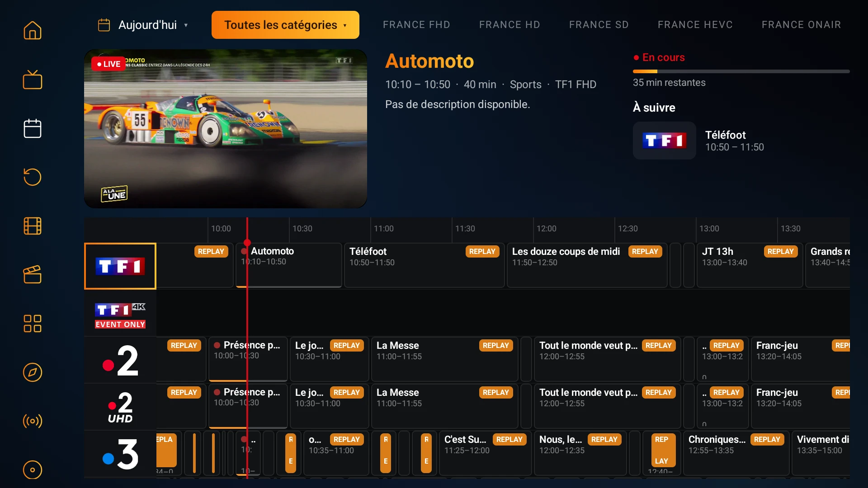The width and height of the screenshot is (868, 488).
Task: Switch to FRANCE HD category tab
Action: (509, 25)
